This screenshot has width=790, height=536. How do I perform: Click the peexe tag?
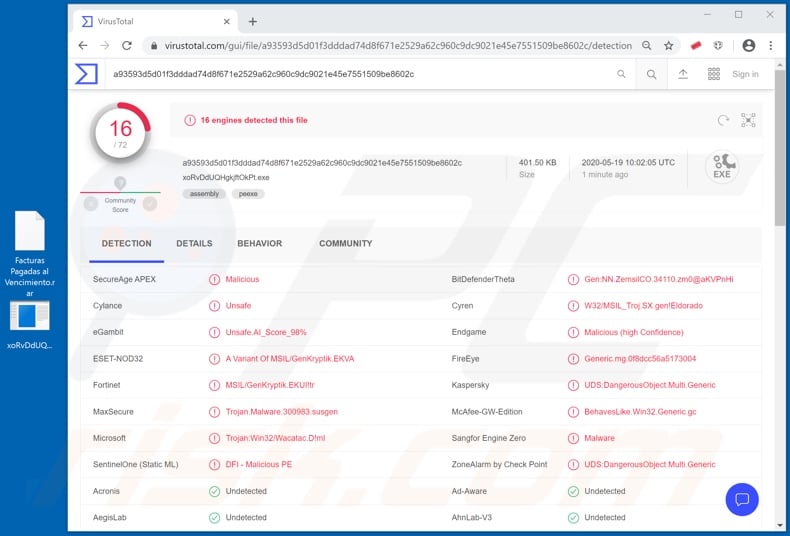[x=248, y=194]
